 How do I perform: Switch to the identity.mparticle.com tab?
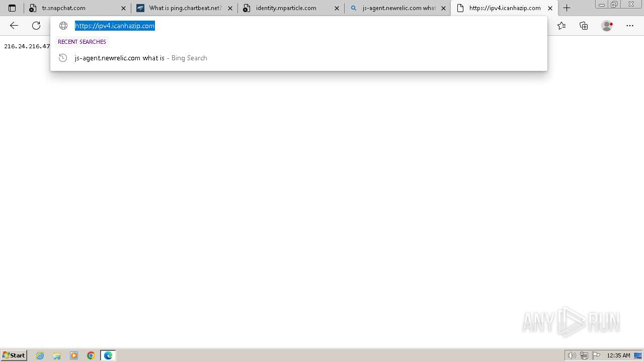click(291, 8)
